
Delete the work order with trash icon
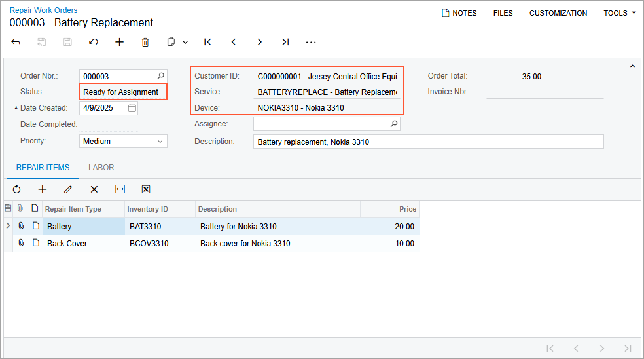click(145, 42)
